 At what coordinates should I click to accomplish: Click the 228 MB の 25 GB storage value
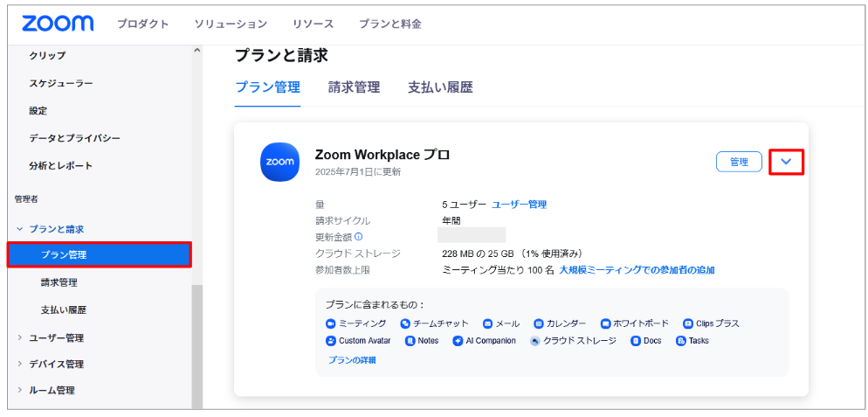pyautogui.click(x=513, y=254)
